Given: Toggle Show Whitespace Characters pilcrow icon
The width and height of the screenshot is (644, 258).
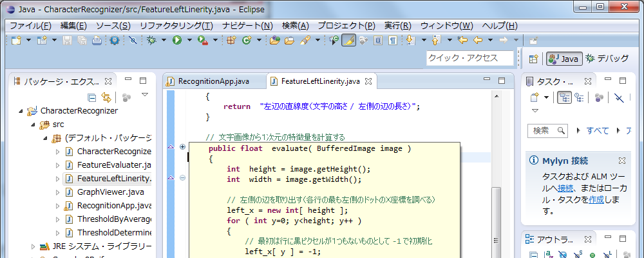Looking at the screenshot, I should (x=393, y=40).
